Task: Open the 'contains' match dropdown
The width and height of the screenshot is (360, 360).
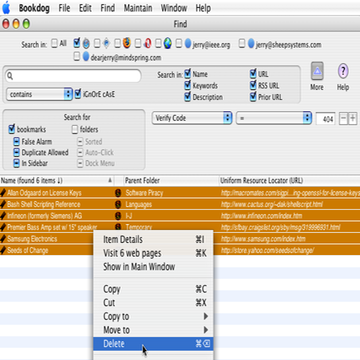Action: click(39, 94)
